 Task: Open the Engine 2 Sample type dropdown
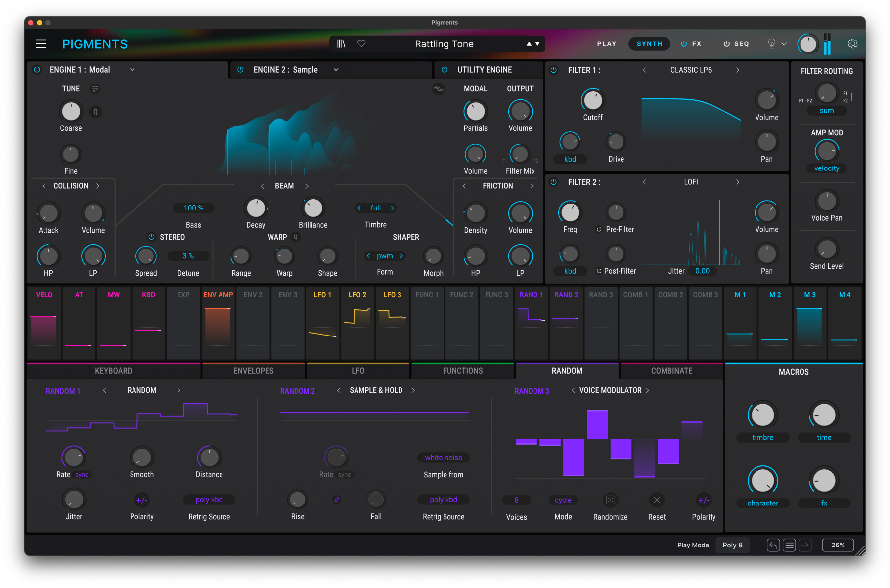(336, 70)
